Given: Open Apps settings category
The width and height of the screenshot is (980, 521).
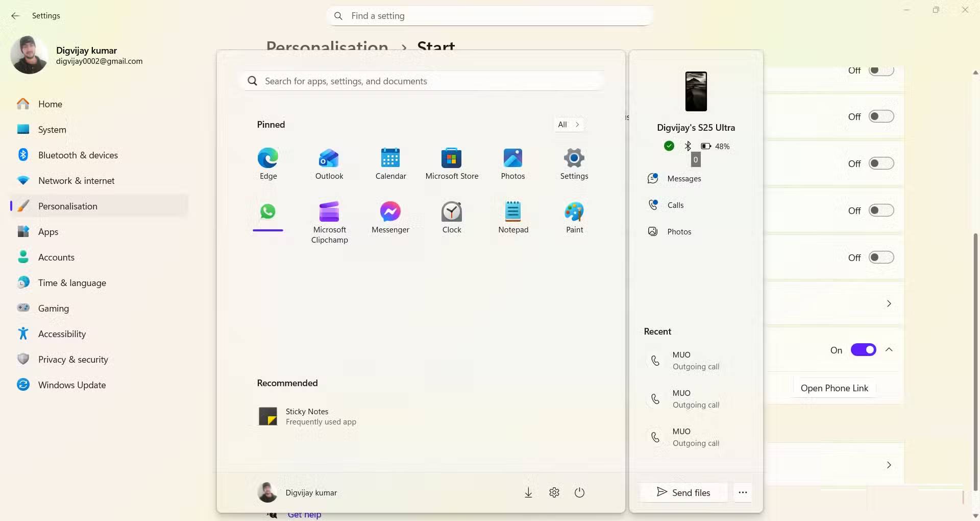Looking at the screenshot, I should (100, 231).
